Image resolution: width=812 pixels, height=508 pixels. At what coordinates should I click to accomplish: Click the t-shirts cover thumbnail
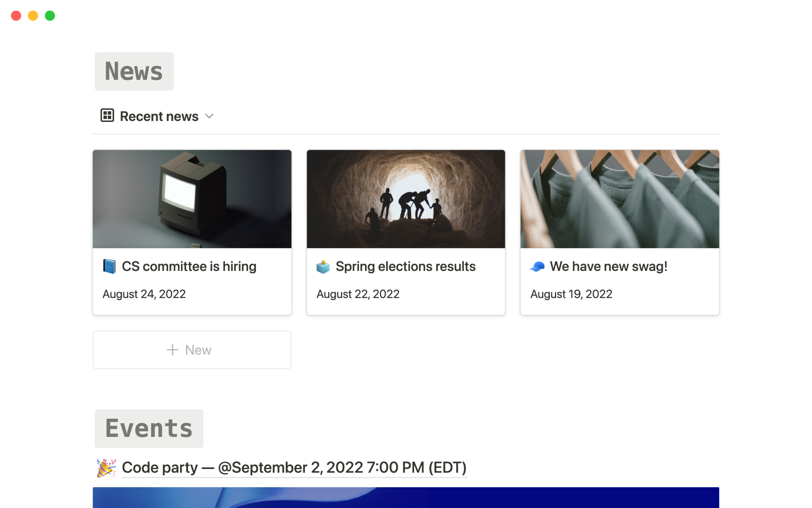tap(619, 199)
